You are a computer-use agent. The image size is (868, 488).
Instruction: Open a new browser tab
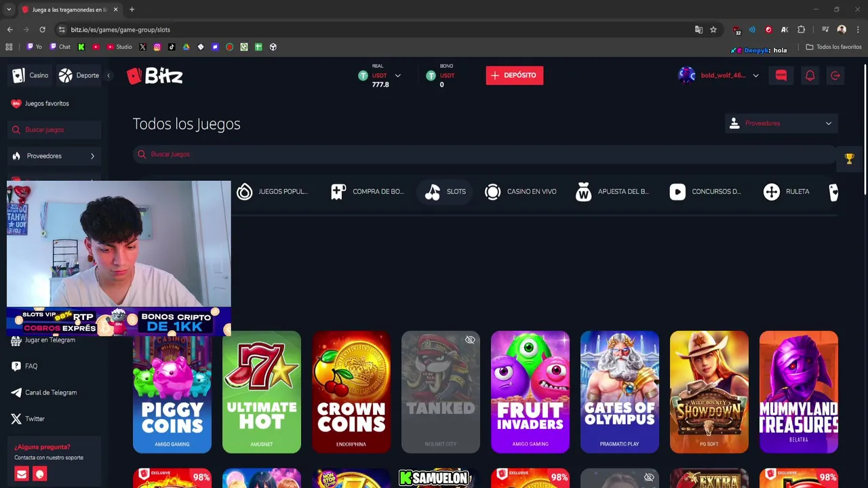tap(132, 9)
